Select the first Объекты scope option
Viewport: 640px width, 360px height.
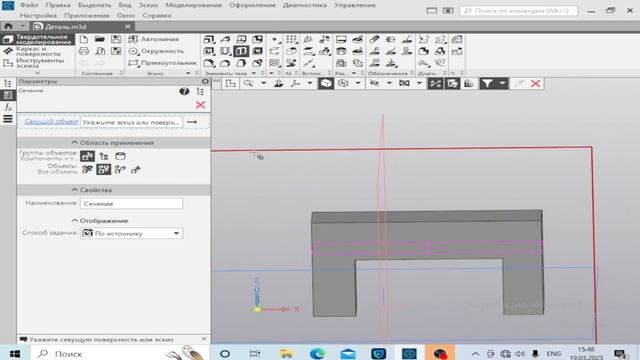pyautogui.click(x=87, y=169)
